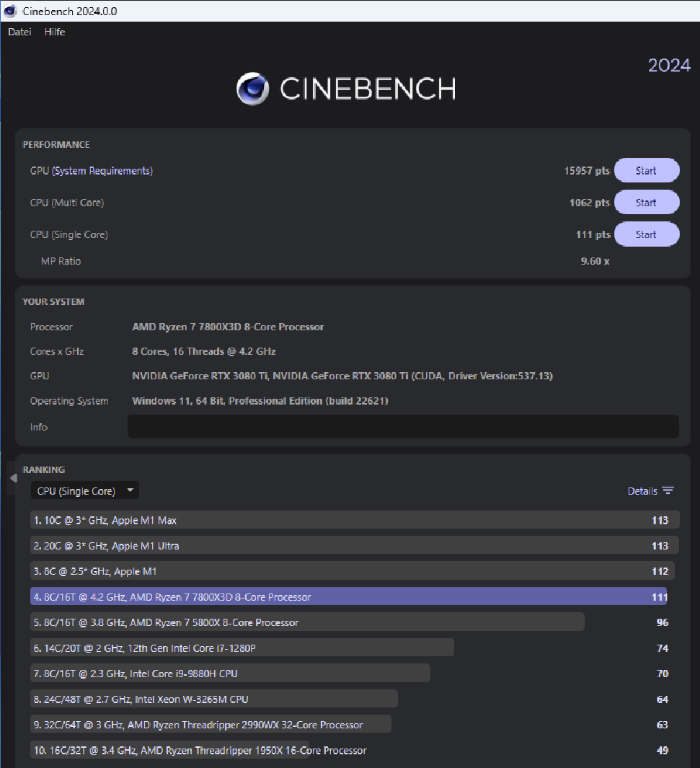Click the YOUR SYSTEM section header
Screen dimensions: 700x768
pos(53,301)
